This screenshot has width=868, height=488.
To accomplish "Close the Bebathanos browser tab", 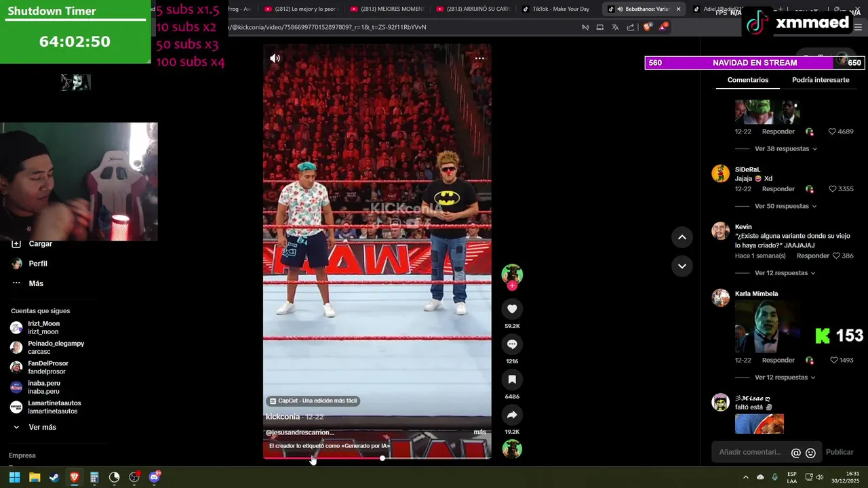I will (x=678, y=9).
